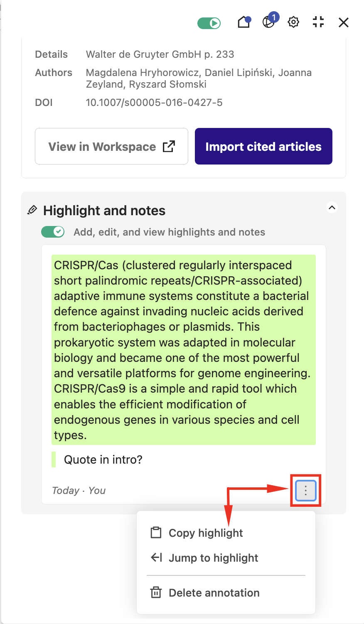
Task: Click the View in Workspace button
Action: pyautogui.click(x=111, y=146)
